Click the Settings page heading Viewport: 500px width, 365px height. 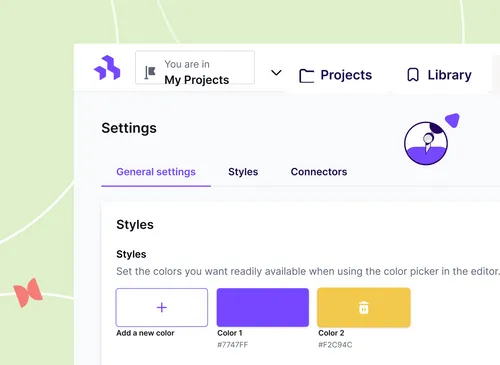[x=129, y=128]
